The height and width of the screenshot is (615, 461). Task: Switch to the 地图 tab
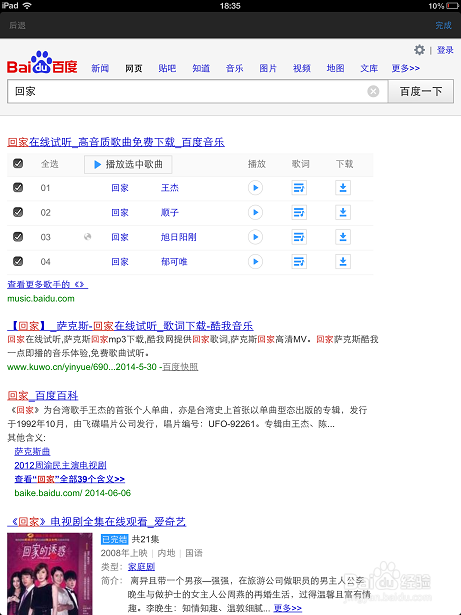point(335,68)
